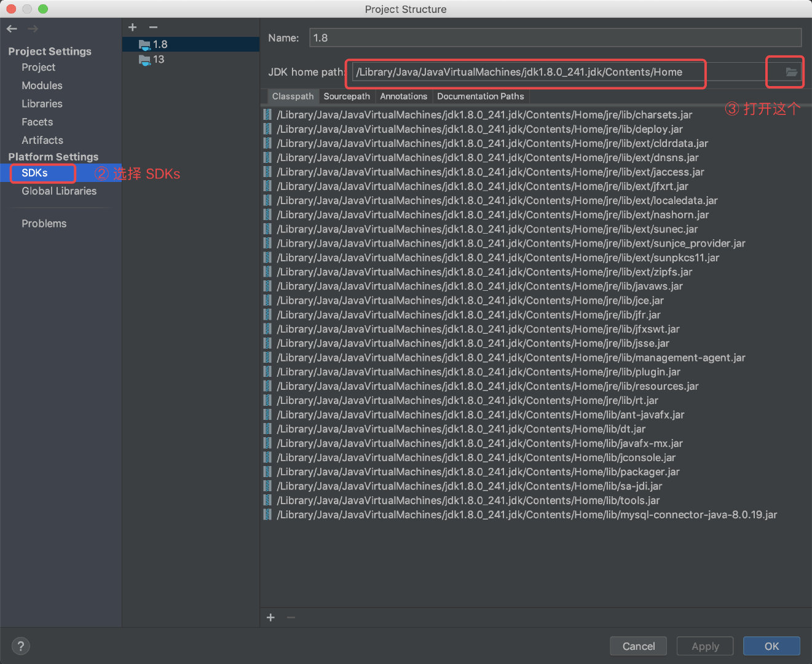Click the folder icon of SDK 1.8
This screenshot has width=812, height=664.
(x=144, y=44)
